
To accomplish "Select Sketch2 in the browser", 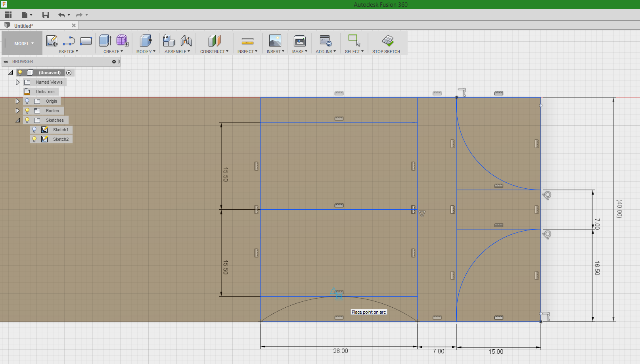I will [x=61, y=139].
